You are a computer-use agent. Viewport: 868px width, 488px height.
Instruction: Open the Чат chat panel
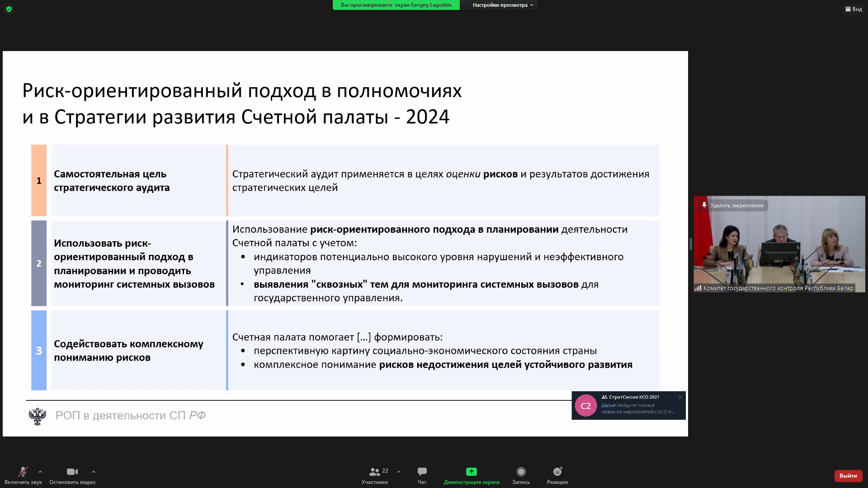(x=422, y=472)
